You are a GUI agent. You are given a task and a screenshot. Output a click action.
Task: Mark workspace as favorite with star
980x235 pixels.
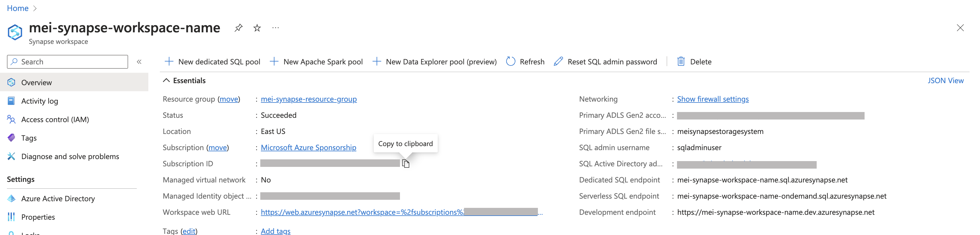point(257,28)
